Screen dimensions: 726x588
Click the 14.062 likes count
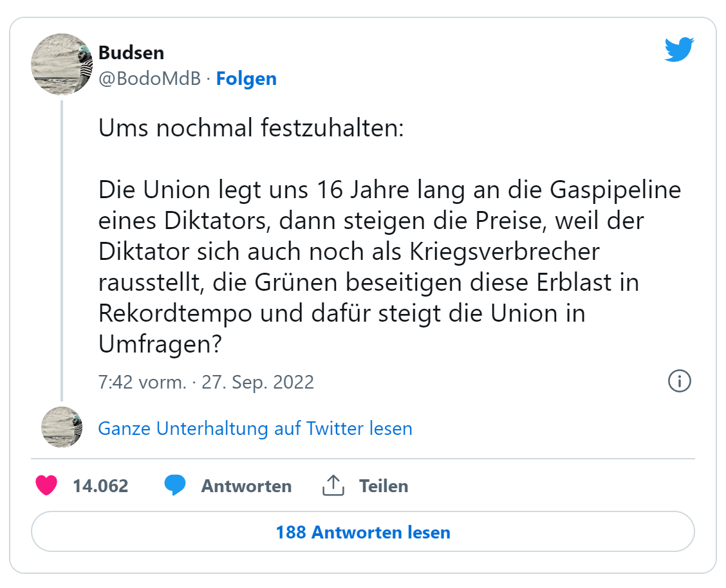[x=100, y=486]
